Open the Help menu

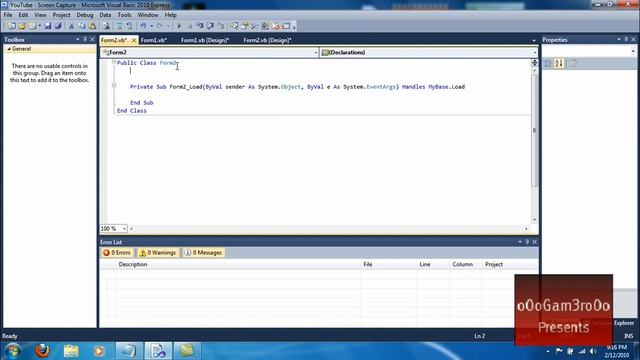(171, 15)
